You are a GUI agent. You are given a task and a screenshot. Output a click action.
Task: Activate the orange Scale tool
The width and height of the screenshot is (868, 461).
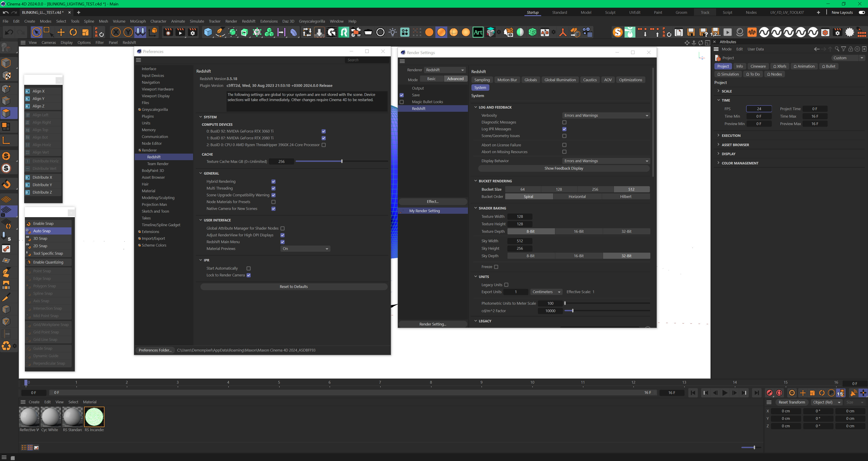[x=86, y=32]
